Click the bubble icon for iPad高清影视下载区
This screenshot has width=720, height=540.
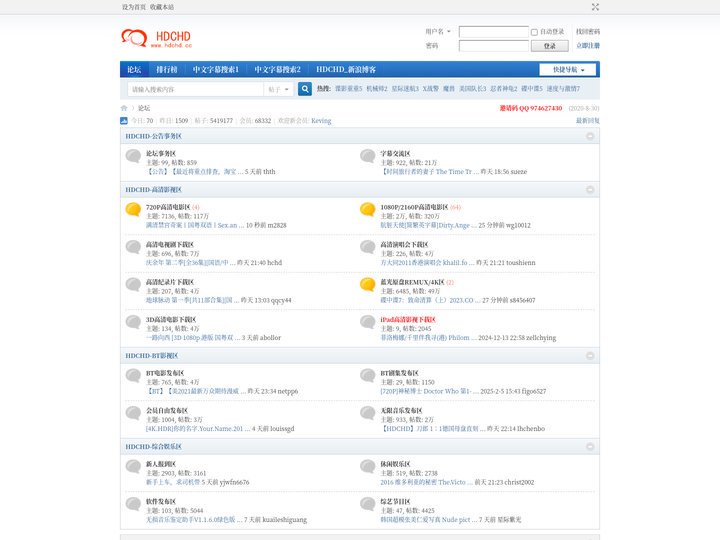[x=367, y=322]
